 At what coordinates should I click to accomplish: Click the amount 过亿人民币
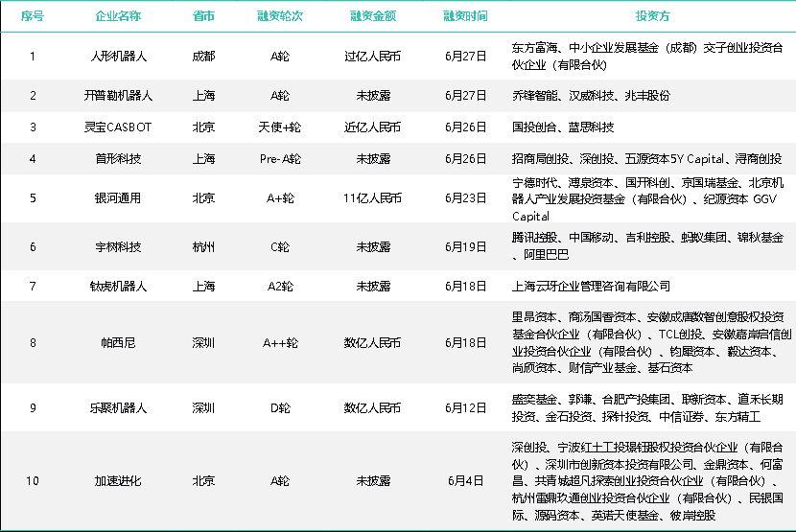[373, 57]
